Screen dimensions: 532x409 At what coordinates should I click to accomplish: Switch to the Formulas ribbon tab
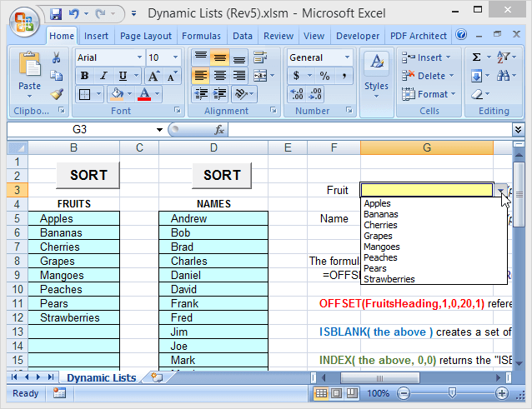(x=201, y=36)
